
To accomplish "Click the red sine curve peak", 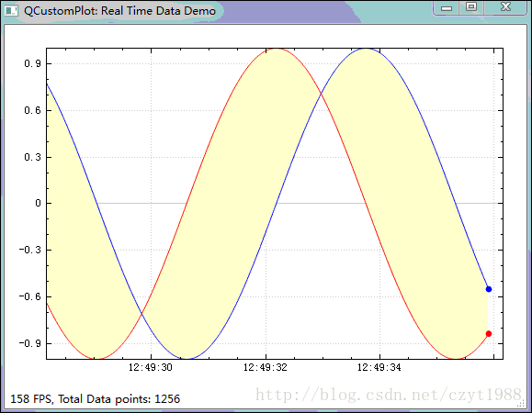I will pos(277,49).
